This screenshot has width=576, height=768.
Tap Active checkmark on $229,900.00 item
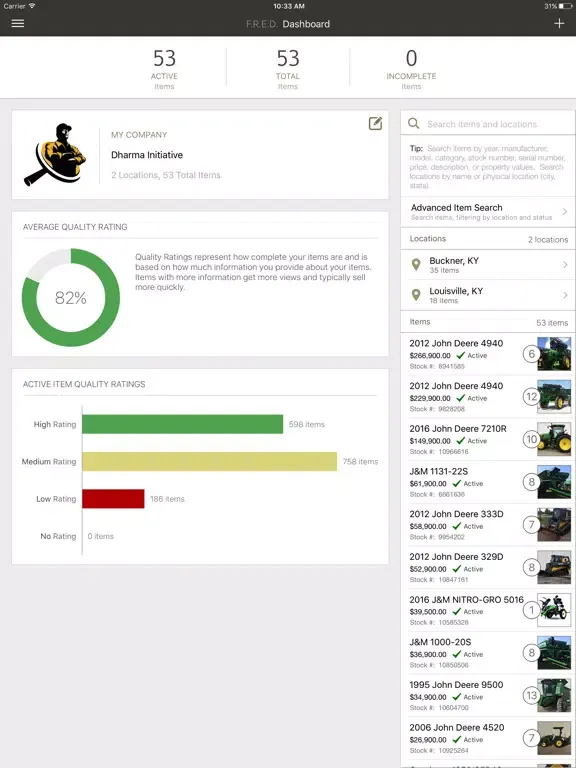click(460, 398)
